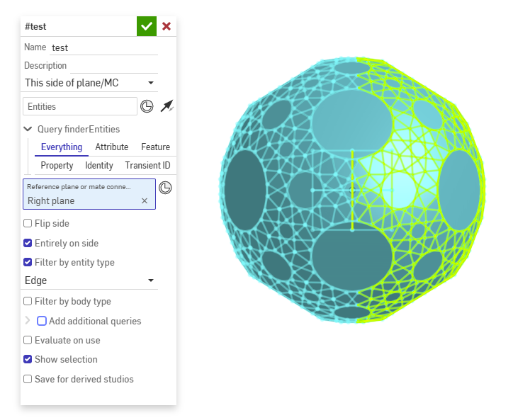The height and width of the screenshot is (420, 513).
Task: Click the arrow selection icon beside Entities
Action: [167, 106]
